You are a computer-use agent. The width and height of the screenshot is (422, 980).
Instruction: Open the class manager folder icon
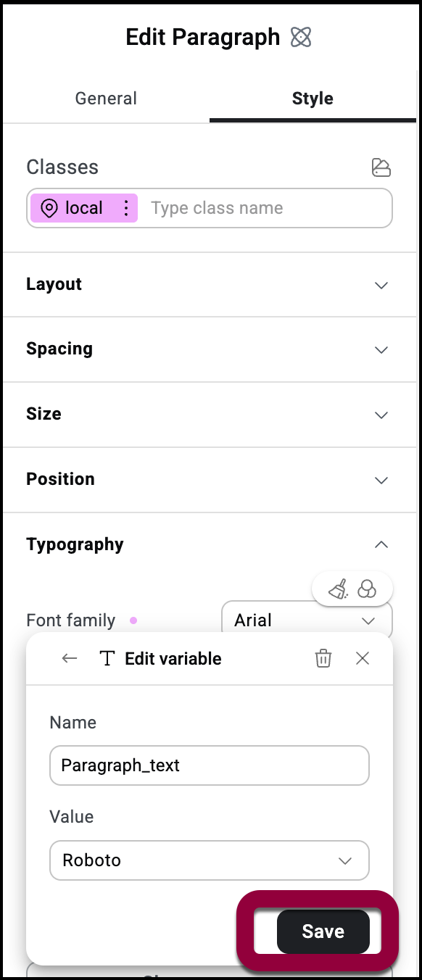[x=381, y=167]
